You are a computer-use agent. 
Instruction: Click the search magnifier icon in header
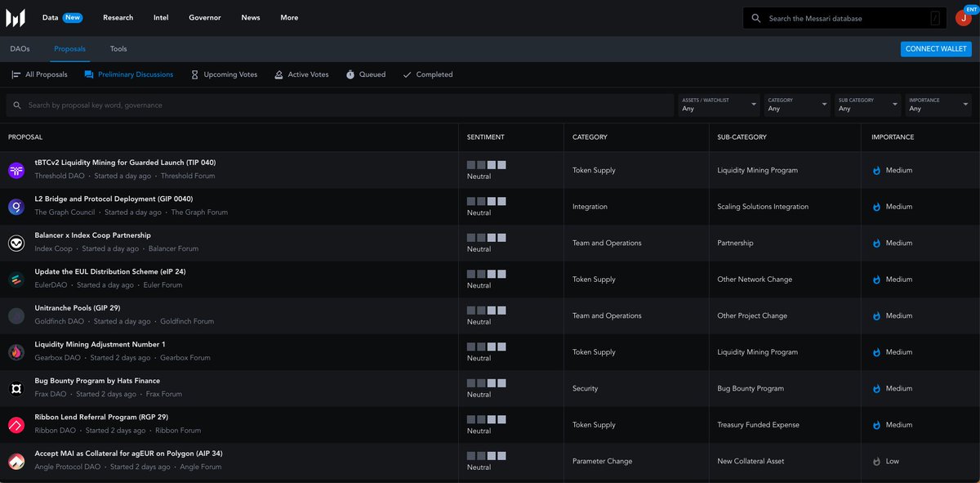pos(756,18)
